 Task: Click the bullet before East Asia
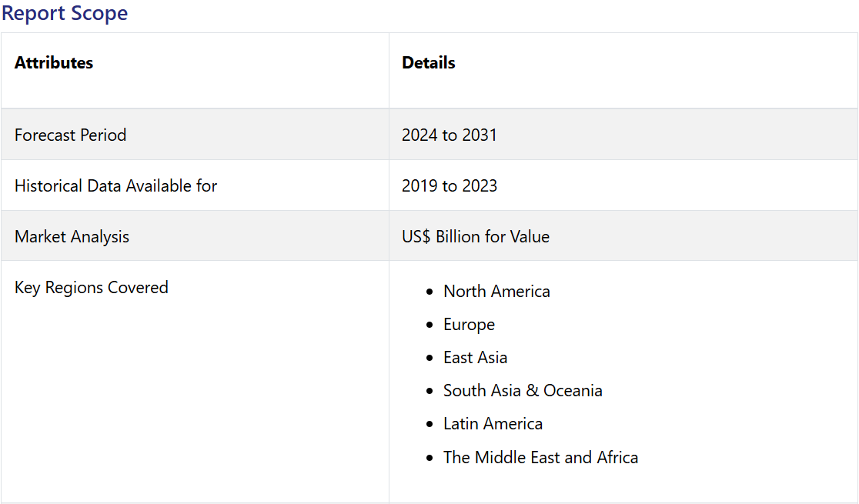429,359
